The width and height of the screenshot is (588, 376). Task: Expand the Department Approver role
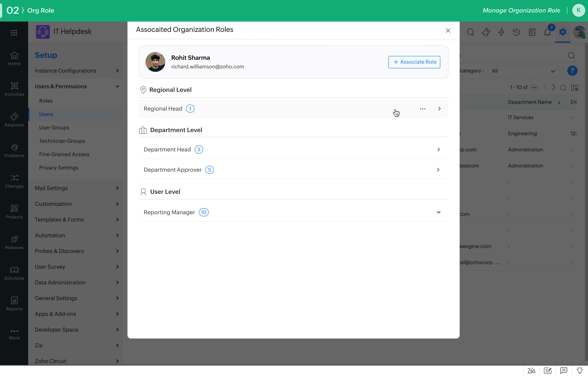[293, 170]
